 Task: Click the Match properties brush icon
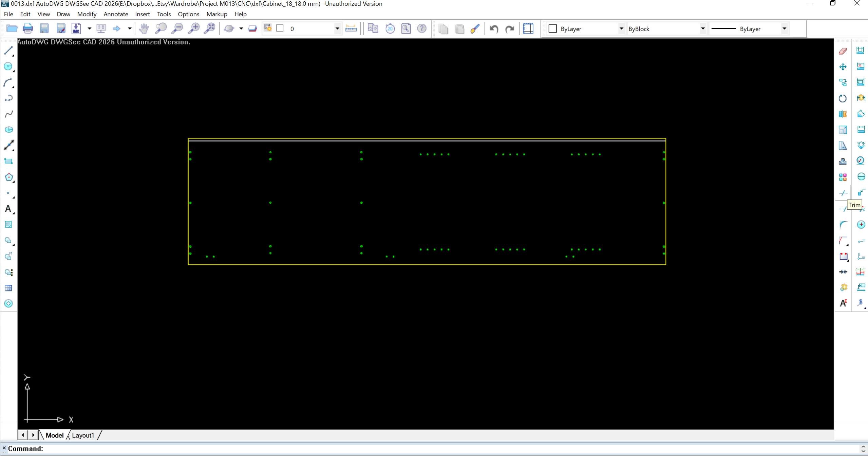pos(475,29)
